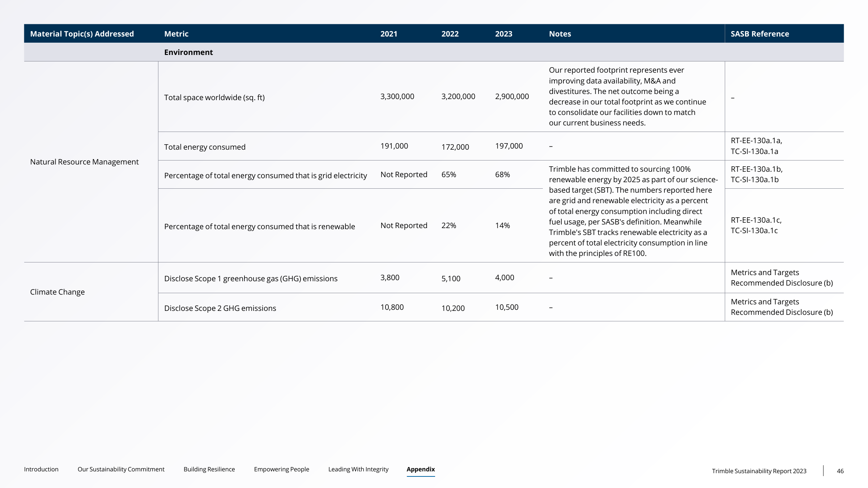This screenshot has height=488, width=868.
Task: Select the Environment section heading
Action: point(188,52)
